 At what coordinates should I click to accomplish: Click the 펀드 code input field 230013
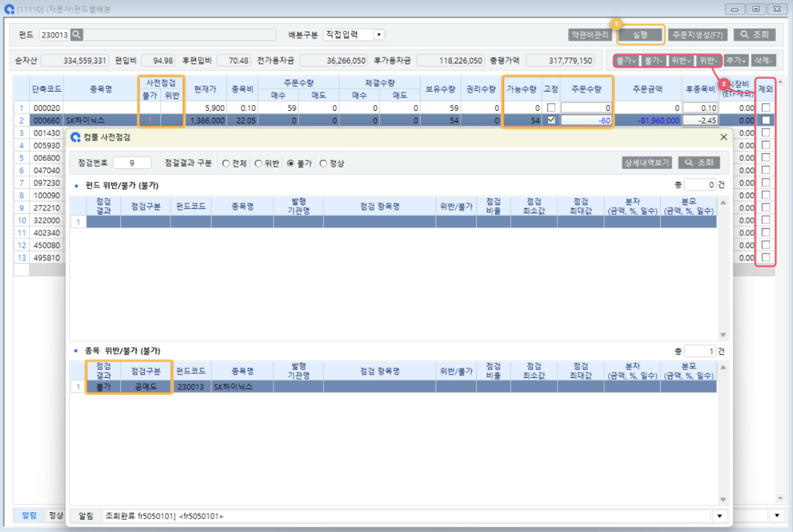pos(54,35)
